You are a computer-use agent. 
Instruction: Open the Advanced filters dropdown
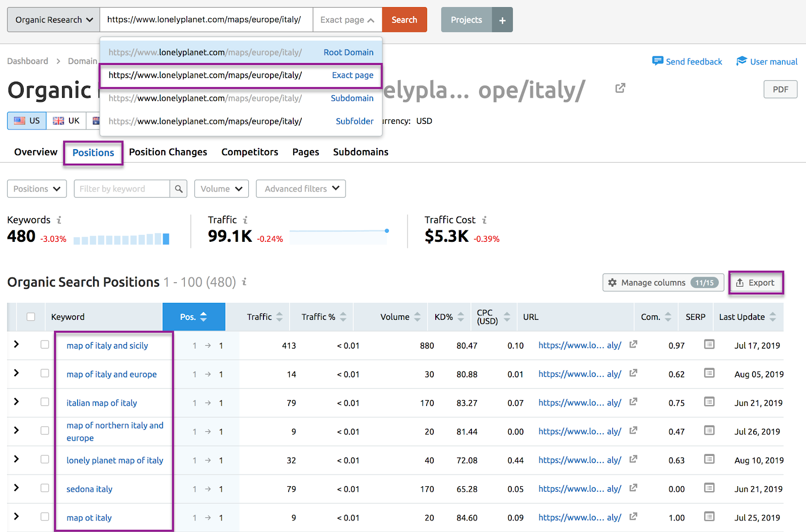click(x=301, y=189)
